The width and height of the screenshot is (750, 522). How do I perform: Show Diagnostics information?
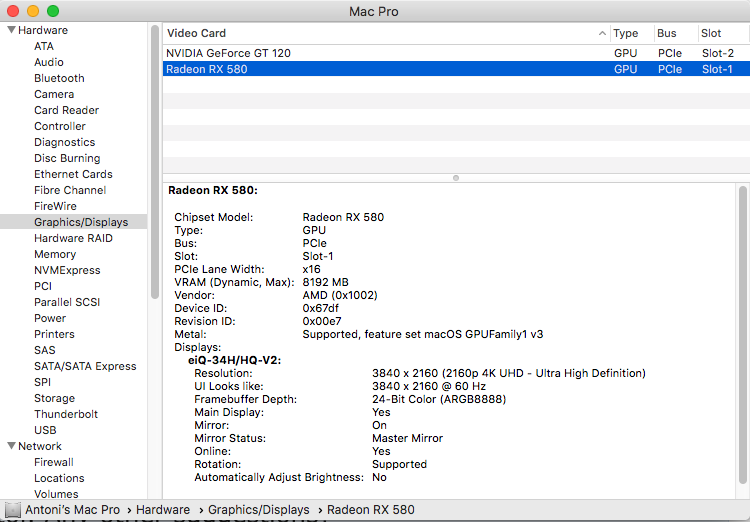pos(65,142)
